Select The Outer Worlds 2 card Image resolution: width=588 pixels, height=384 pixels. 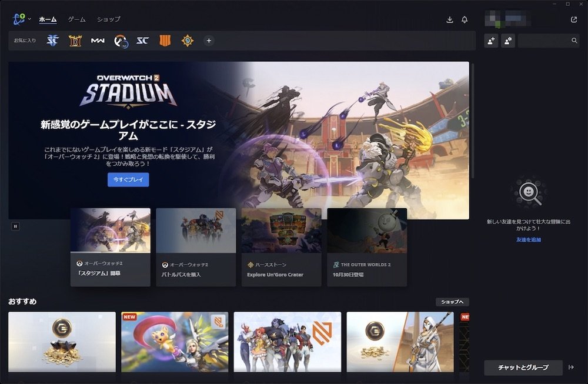click(x=367, y=247)
